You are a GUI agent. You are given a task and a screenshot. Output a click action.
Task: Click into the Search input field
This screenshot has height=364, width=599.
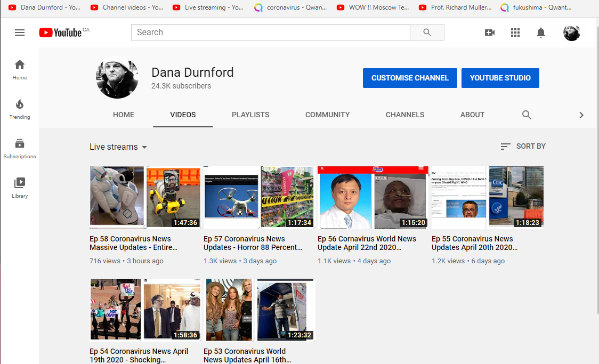pos(271,33)
